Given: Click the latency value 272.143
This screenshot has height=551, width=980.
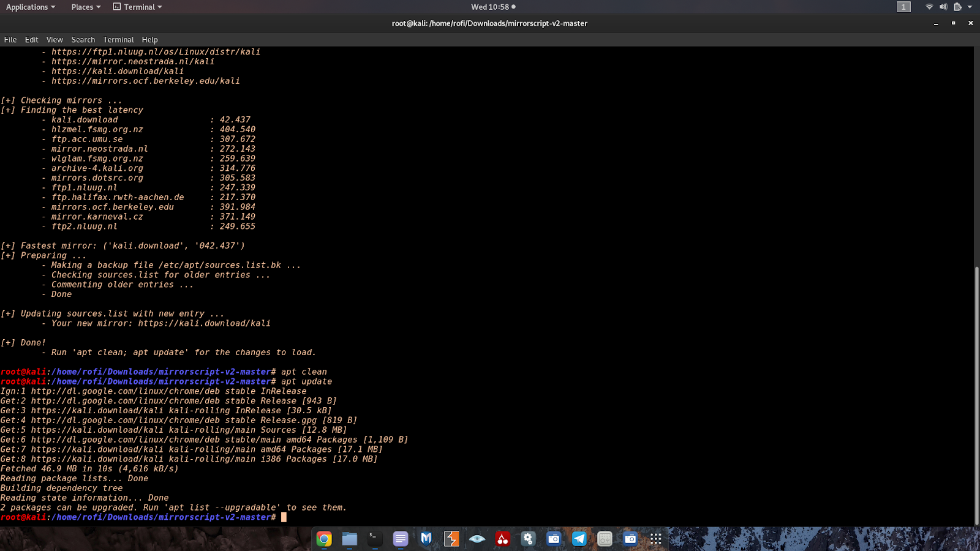Looking at the screenshot, I should click(x=238, y=149).
